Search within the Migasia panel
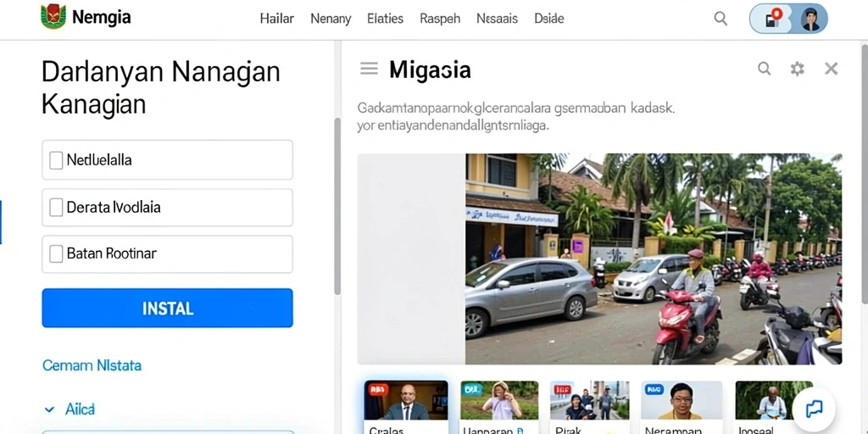Screen dimensions: 868x434 [x=764, y=69]
